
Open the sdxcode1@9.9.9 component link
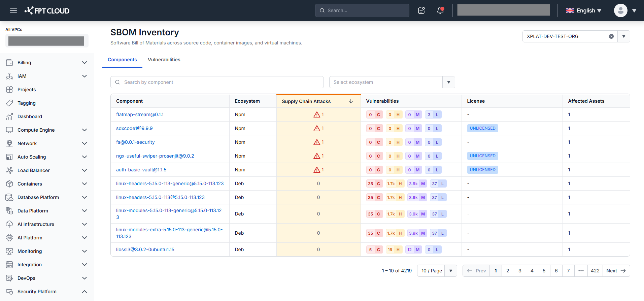[x=134, y=128]
